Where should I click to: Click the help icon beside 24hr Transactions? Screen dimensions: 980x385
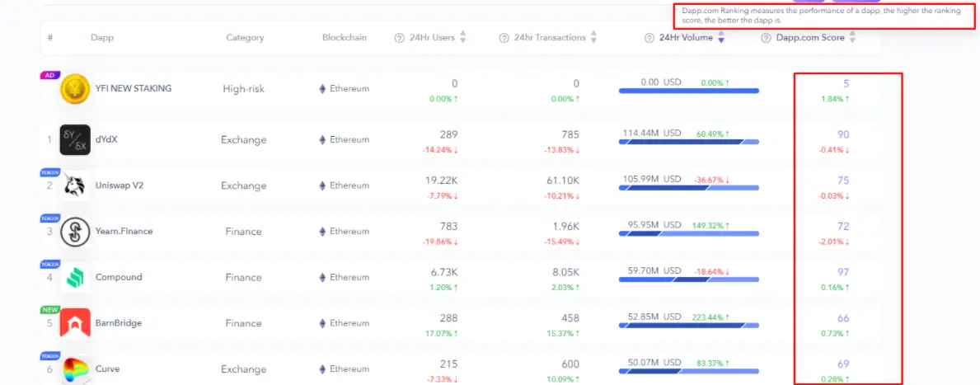click(504, 38)
